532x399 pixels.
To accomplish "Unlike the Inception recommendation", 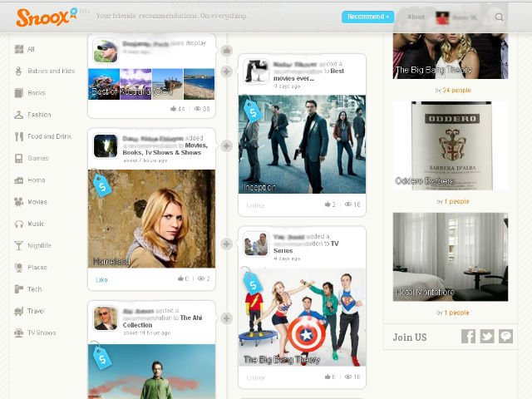I will tap(255, 205).
